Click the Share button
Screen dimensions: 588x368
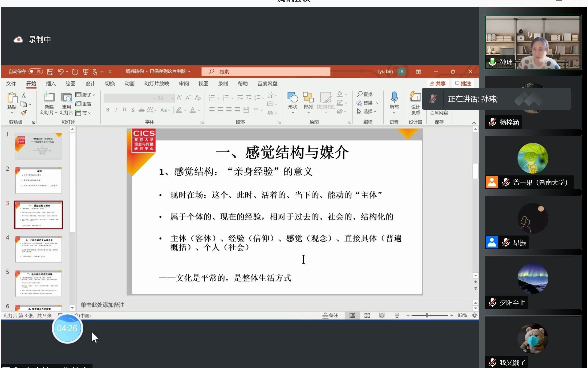coord(437,83)
